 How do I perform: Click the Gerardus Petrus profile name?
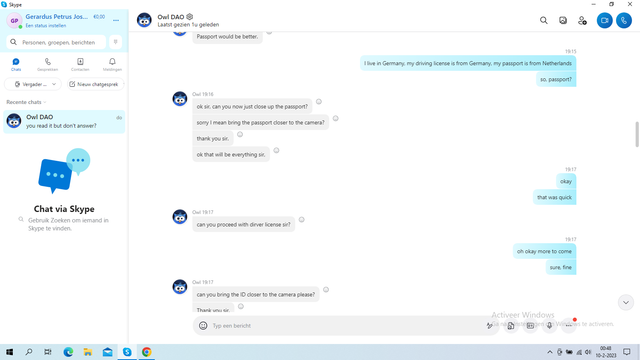click(x=57, y=17)
